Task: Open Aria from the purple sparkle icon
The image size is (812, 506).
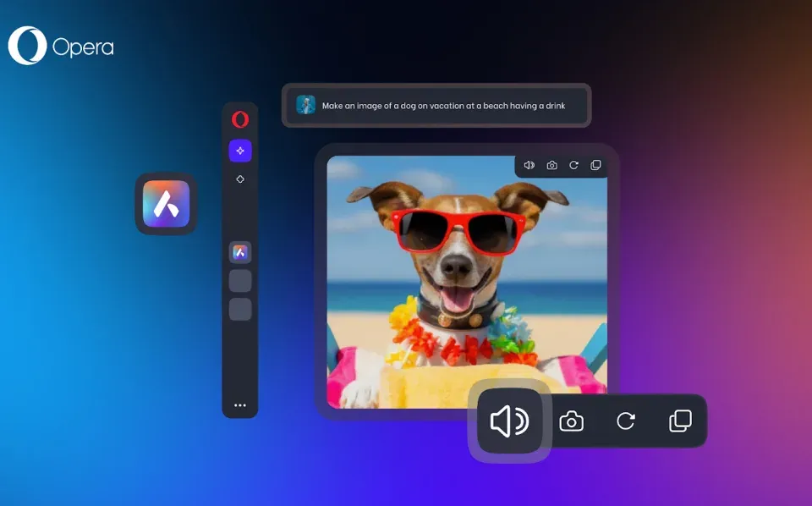Action: 239,150
